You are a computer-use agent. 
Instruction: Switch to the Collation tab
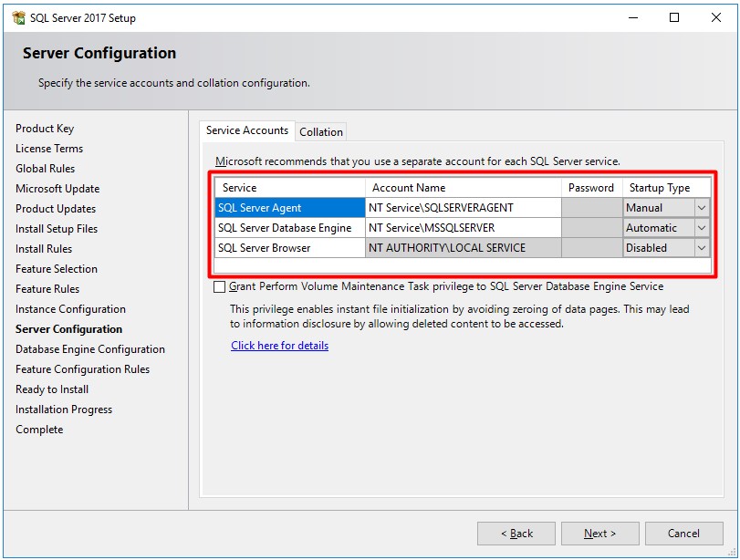coord(320,130)
